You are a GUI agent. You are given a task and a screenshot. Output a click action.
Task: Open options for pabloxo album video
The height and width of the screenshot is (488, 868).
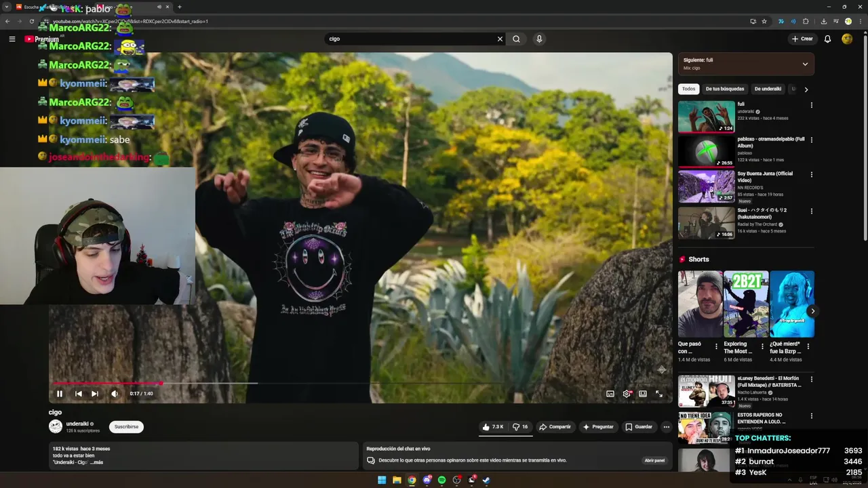811,140
